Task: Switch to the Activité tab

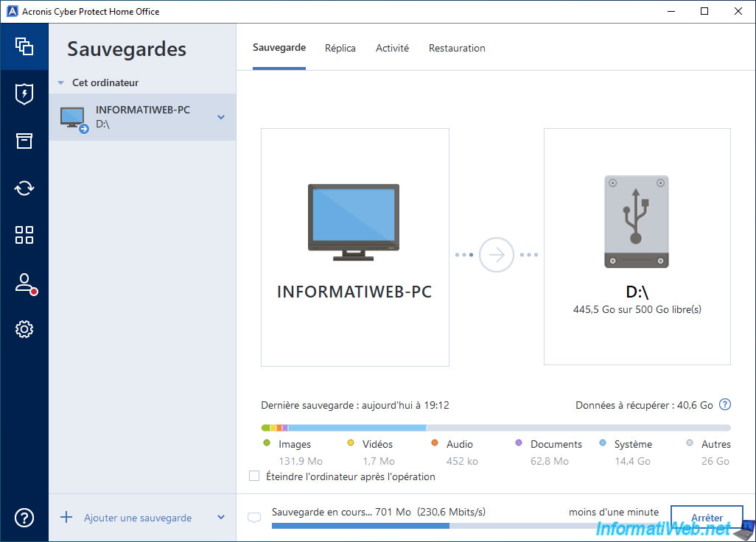Action: 393,48
